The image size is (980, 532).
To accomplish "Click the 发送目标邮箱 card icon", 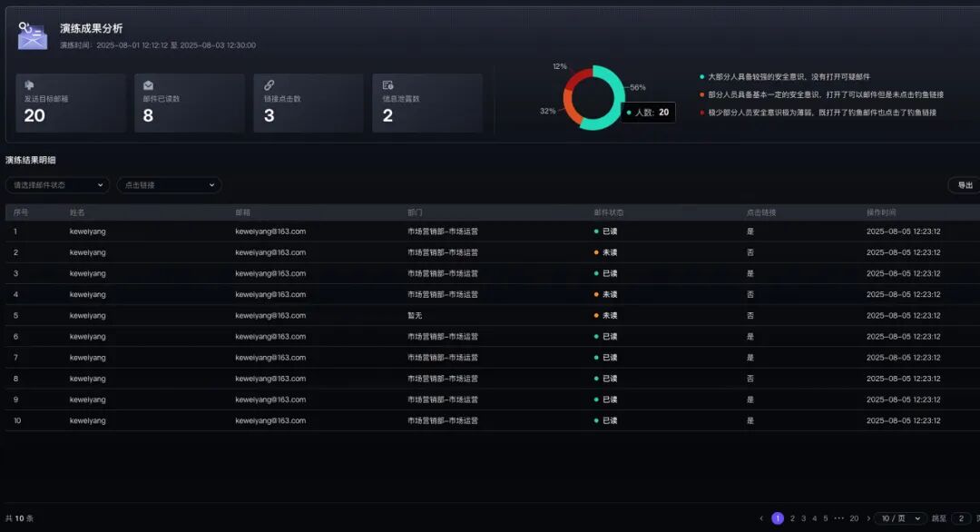I will tap(29, 85).
